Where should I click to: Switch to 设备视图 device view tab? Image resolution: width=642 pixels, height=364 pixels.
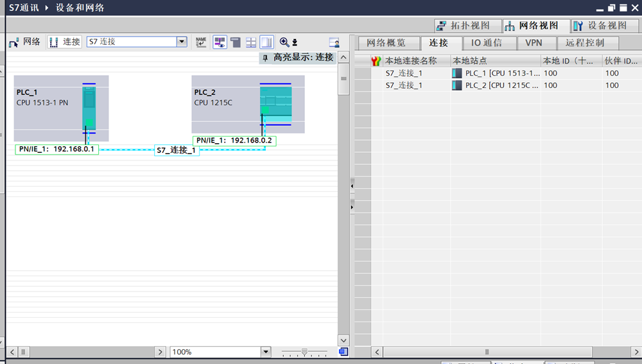click(600, 26)
